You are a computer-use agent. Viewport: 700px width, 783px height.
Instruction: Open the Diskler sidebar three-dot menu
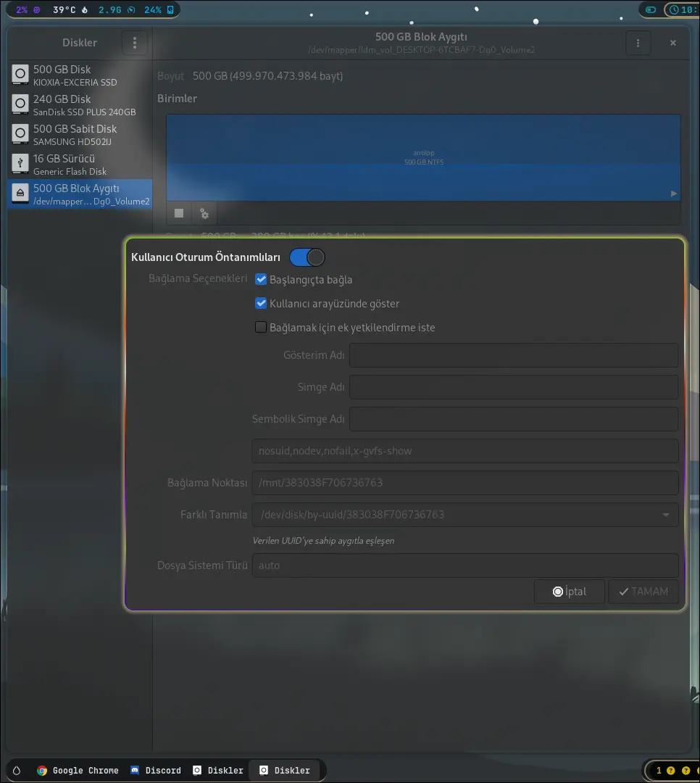point(134,43)
